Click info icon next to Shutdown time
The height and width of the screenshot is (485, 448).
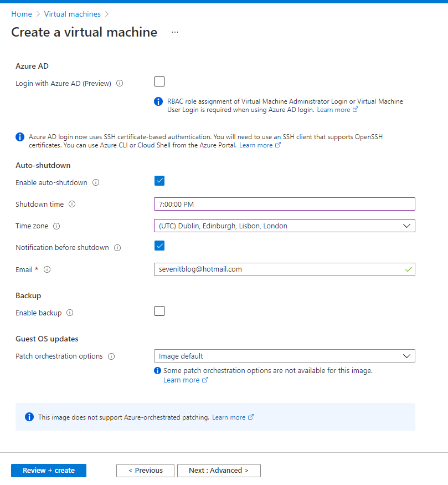(72, 204)
